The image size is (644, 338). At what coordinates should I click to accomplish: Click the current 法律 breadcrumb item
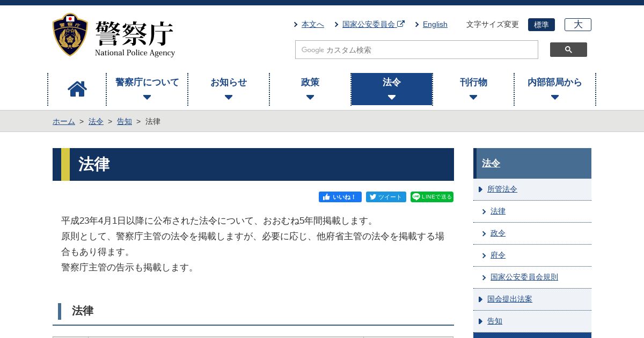[x=153, y=121]
